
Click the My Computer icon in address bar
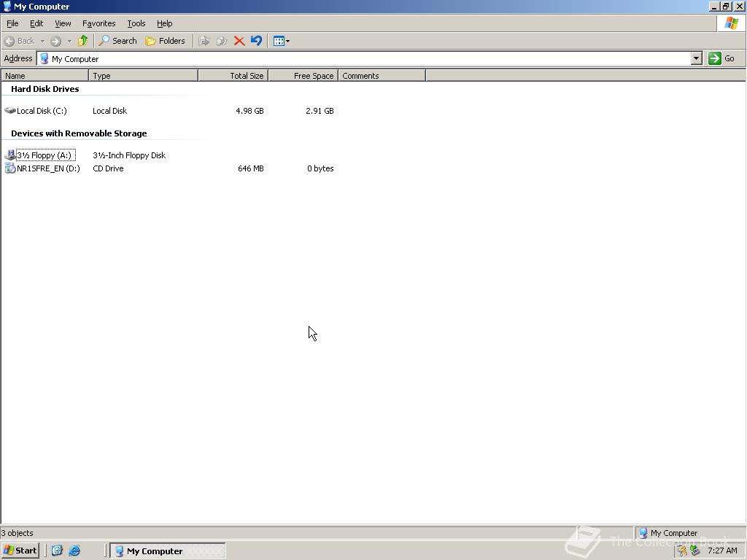(44, 58)
